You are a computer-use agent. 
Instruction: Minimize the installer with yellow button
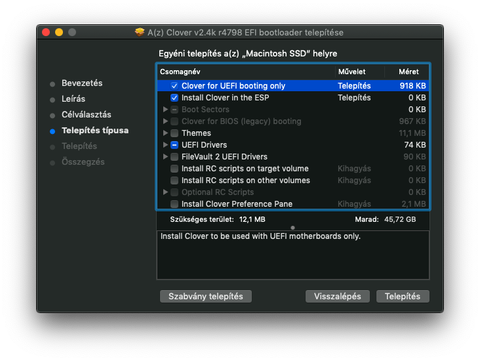[x=59, y=32]
